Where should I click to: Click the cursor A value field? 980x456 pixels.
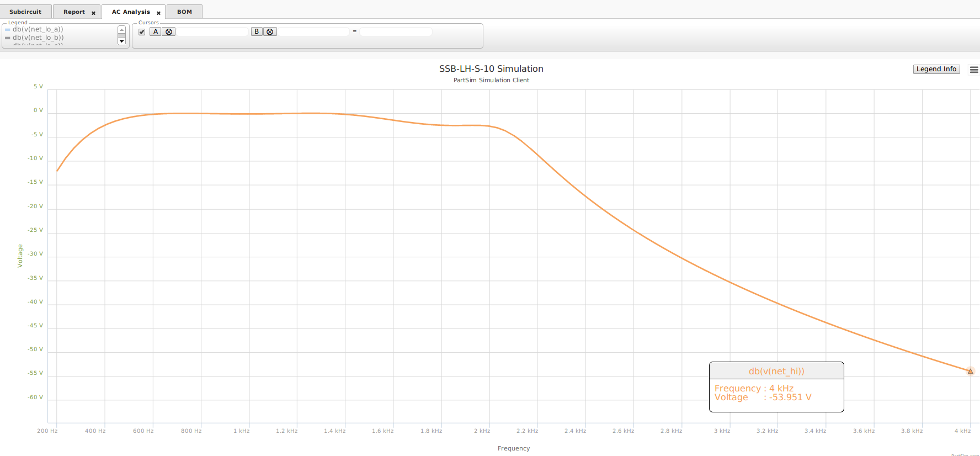212,32
